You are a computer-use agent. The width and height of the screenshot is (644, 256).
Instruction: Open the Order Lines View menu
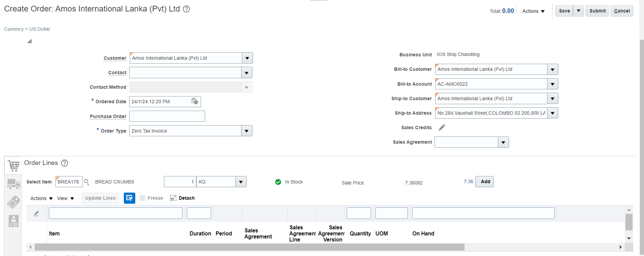pyautogui.click(x=65, y=198)
